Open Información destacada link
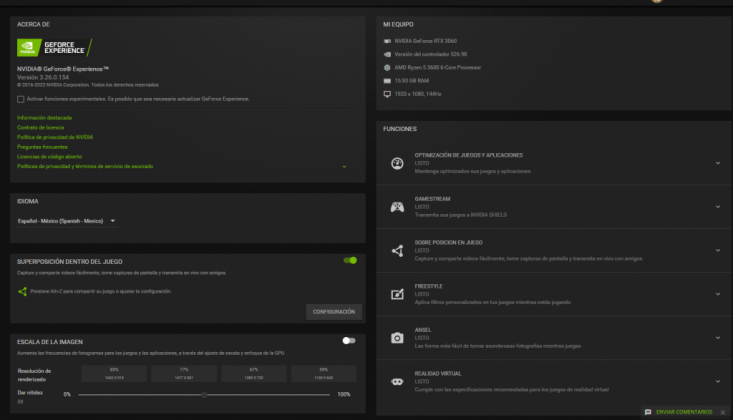The image size is (733, 420). click(44, 118)
